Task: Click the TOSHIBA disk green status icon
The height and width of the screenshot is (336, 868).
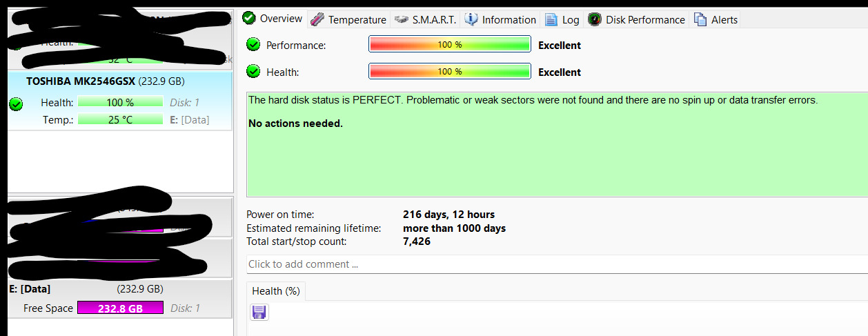Action: (16, 103)
